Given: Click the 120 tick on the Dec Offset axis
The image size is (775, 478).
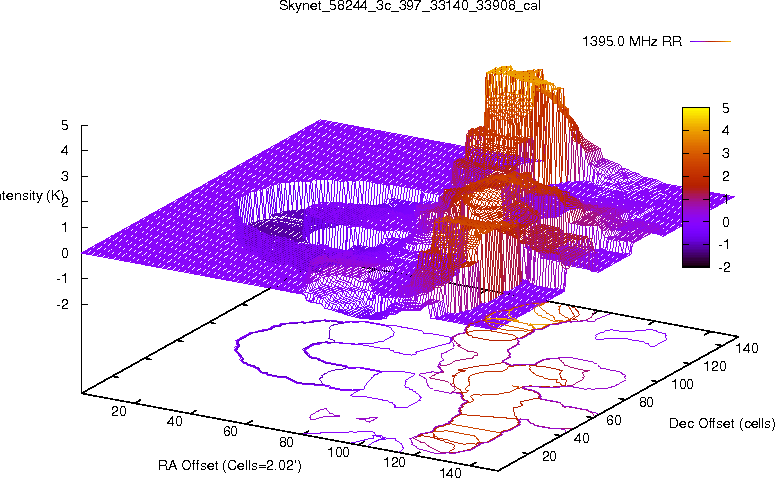Looking at the screenshot, I should tap(715, 367).
